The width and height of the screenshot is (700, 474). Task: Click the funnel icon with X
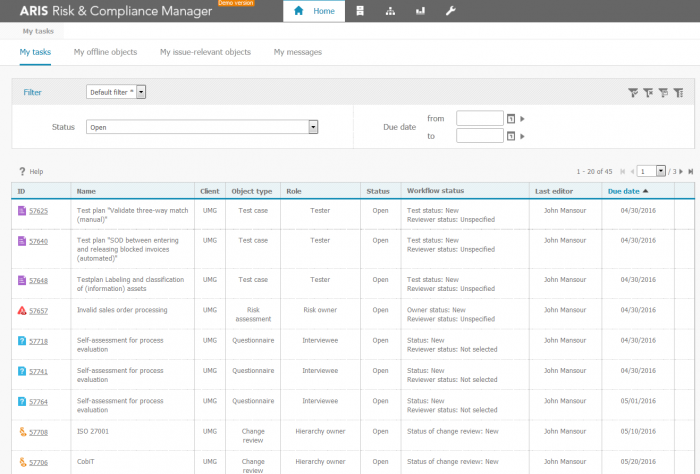(648, 92)
